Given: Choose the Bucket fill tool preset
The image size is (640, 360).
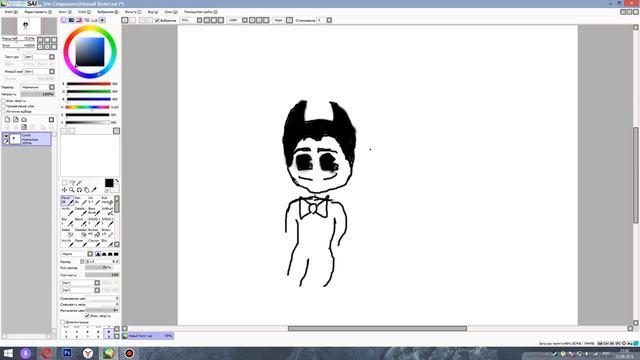Looking at the screenshot, I should pos(93,233).
